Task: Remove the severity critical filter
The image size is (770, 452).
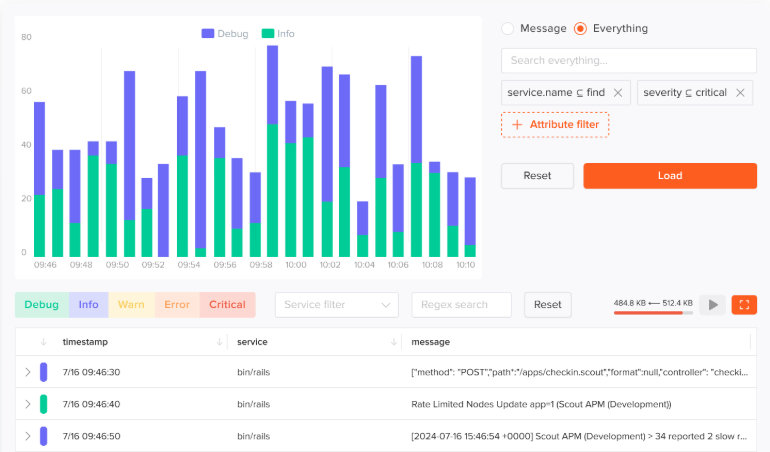Action: pyautogui.click(x=740, y=92)
